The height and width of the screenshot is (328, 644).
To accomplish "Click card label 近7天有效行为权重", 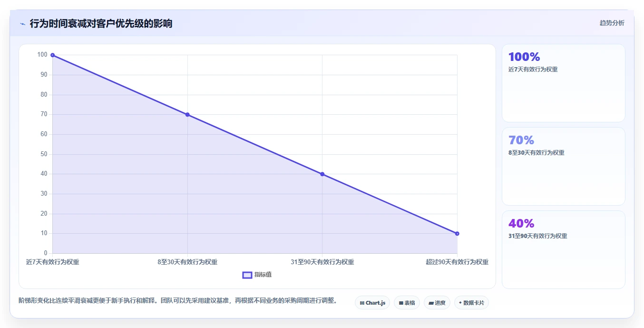I will 533,70.
